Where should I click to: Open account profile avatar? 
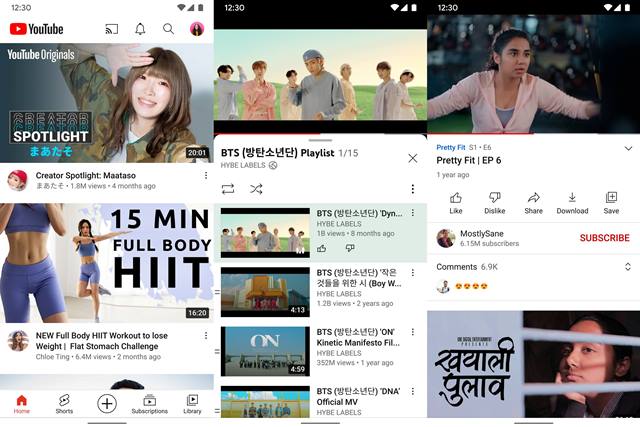point(197,29)
